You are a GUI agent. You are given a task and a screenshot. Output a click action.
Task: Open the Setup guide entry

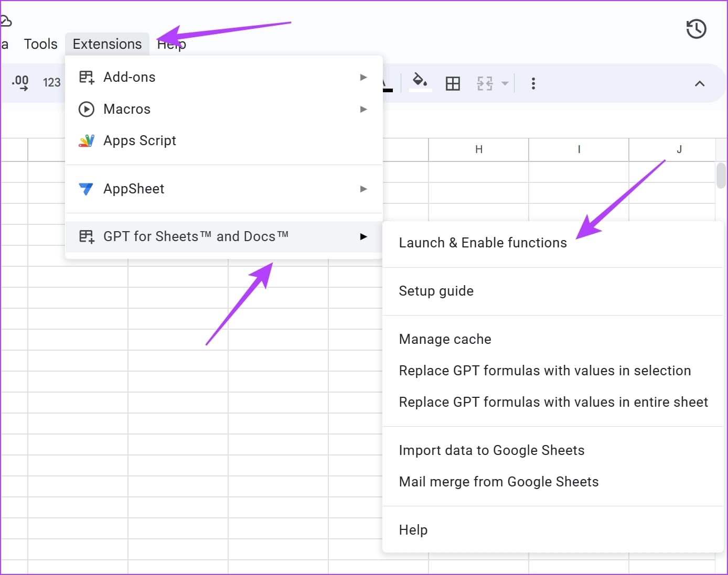click(553, 291)
